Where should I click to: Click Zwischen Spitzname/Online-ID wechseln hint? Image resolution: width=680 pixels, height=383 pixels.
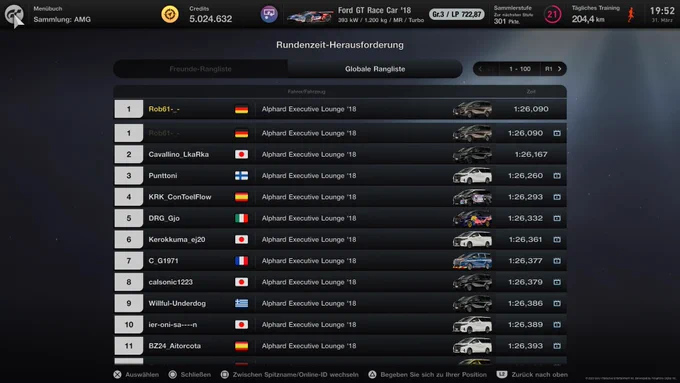pos(290,374)
